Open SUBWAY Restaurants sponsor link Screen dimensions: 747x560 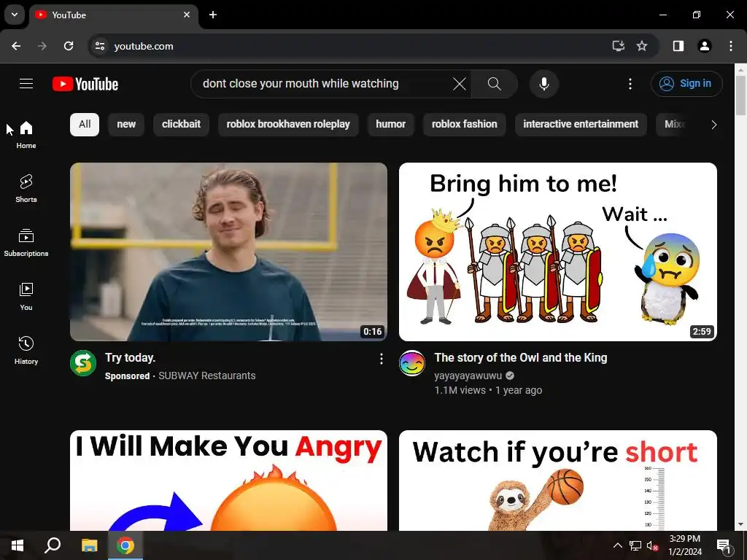click(206, 376)
